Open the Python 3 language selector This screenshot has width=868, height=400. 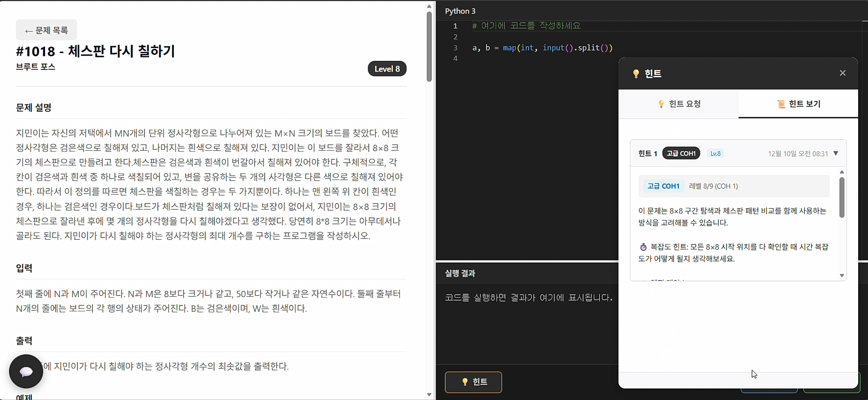click(x=460, y=11)
